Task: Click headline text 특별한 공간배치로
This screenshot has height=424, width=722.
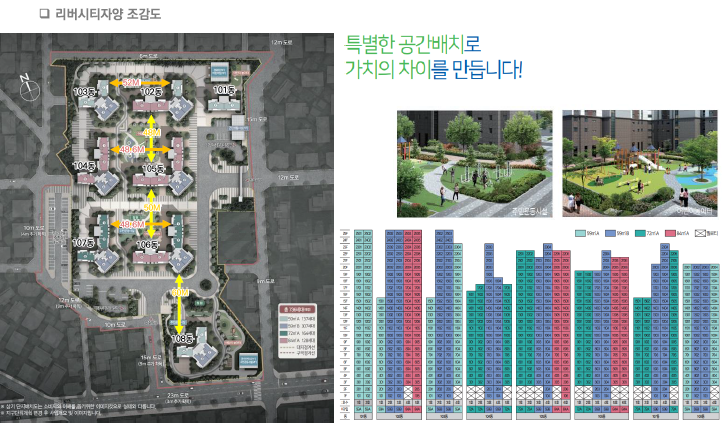Action: [413, 45]
